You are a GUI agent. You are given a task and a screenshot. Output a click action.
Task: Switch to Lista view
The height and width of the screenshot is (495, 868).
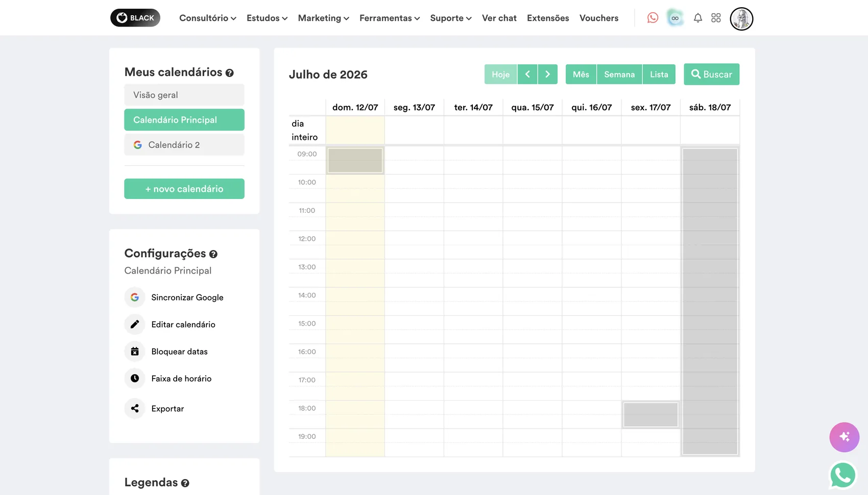[659, 74]
